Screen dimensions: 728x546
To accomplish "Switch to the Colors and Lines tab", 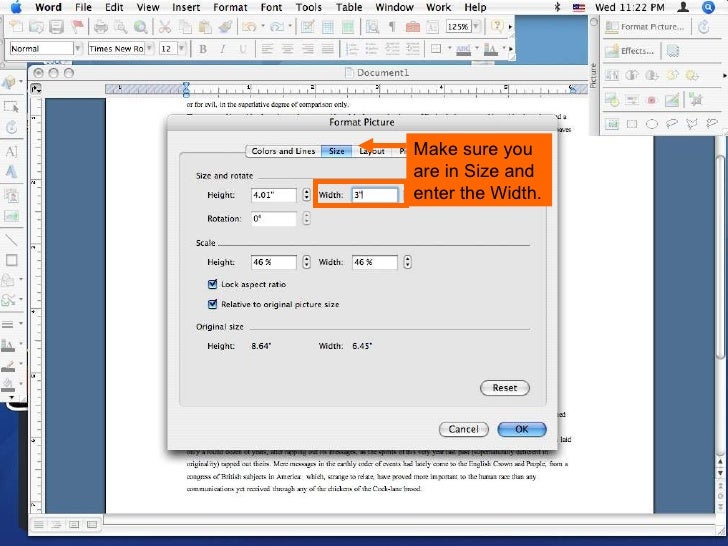I will (283, 151).
